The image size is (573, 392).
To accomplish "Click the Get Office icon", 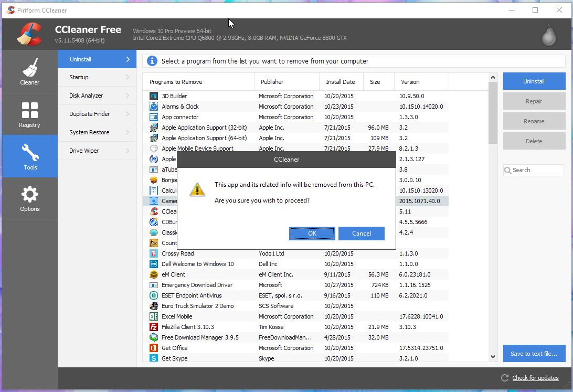I will [x=154, y=348].
